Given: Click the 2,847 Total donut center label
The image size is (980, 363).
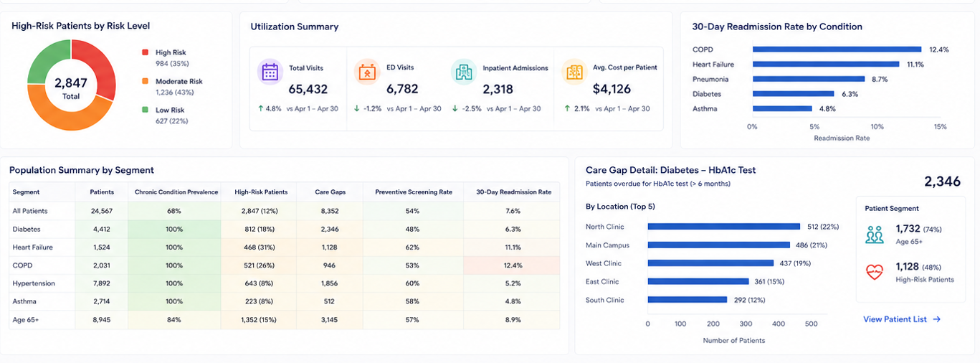Looking at the screenshot, I should click(x=71, y=88).
